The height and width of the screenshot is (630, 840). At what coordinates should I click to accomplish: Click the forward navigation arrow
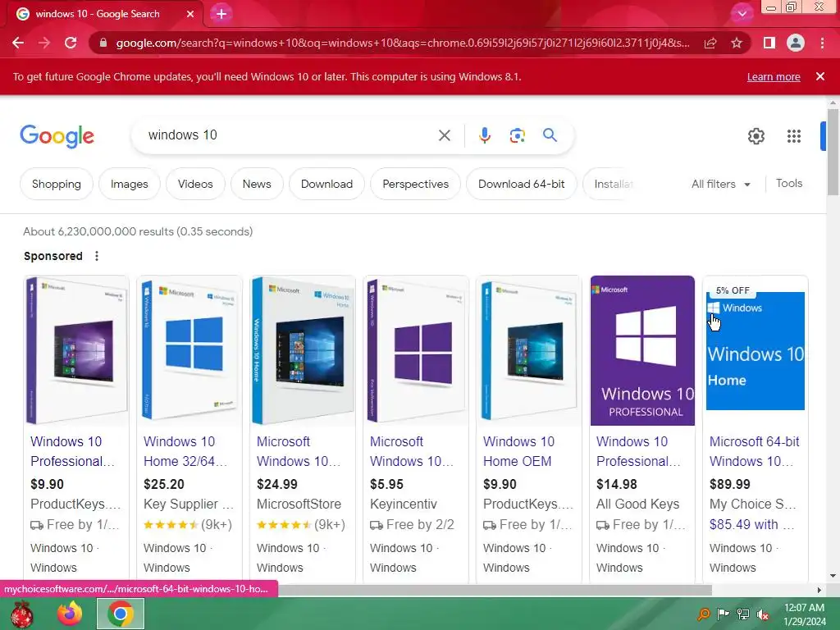tap(44, 43)
